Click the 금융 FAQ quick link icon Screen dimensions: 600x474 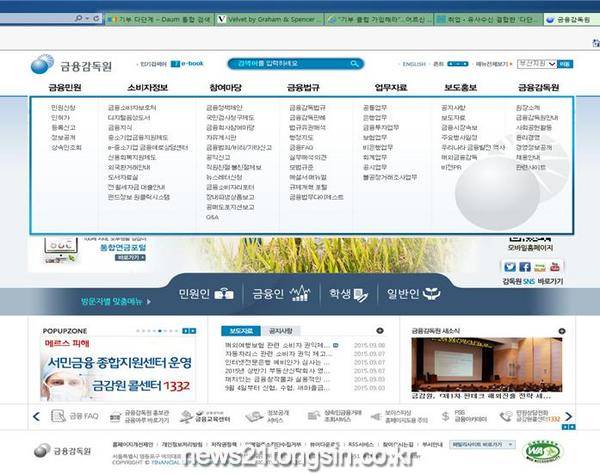click(58, 416)
